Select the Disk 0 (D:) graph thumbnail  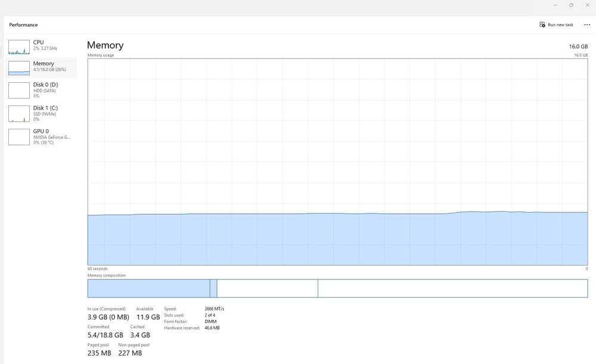19,91
